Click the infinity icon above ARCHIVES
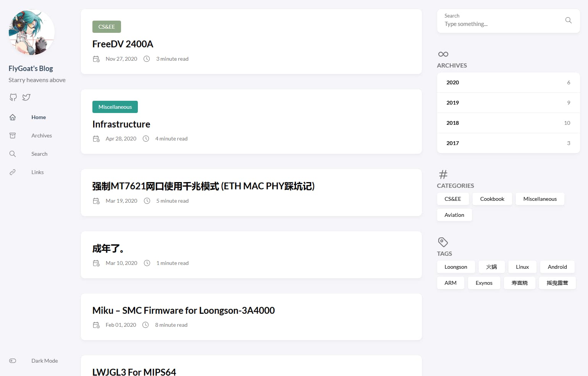 pyautogui.click(x=443, y=54)
